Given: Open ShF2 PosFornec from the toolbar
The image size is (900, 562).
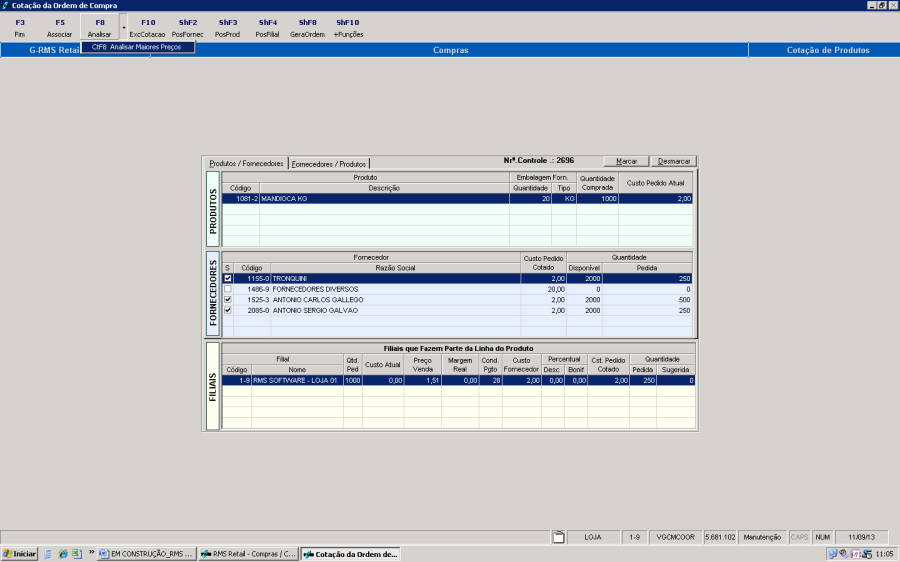Looking at the screenshot, I should (188, 27).
